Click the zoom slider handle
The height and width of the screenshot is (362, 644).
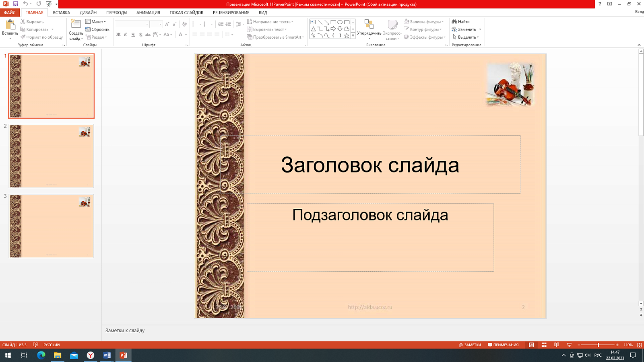[x=598, y=345]
